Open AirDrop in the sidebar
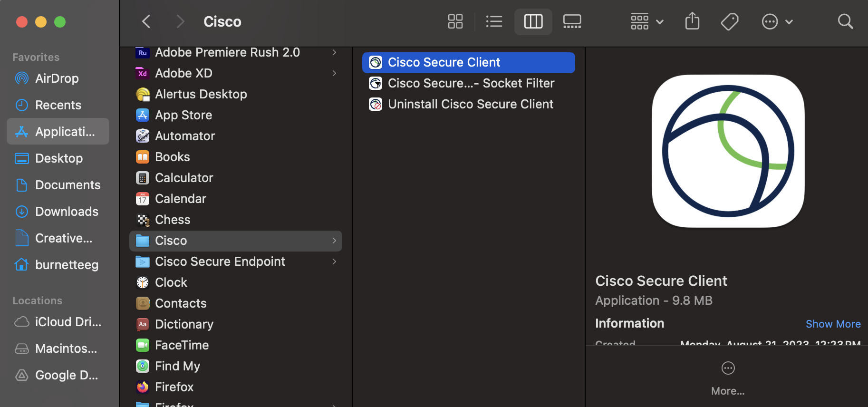Viewport: 868px width, 407px height. [x=58, y=78]
